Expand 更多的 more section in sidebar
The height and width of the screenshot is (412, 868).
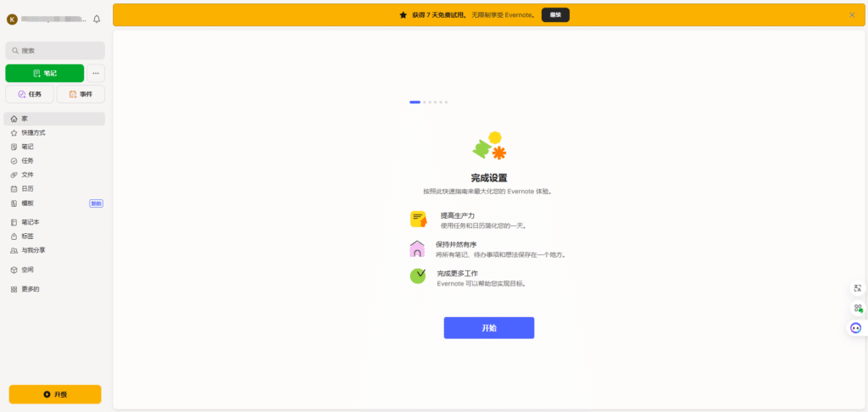(x=31, y=289)
